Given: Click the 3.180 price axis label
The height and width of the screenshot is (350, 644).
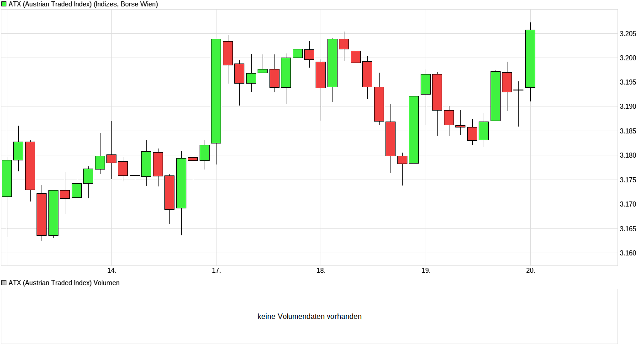Looking at the screenshot, I should coord(628,155).
